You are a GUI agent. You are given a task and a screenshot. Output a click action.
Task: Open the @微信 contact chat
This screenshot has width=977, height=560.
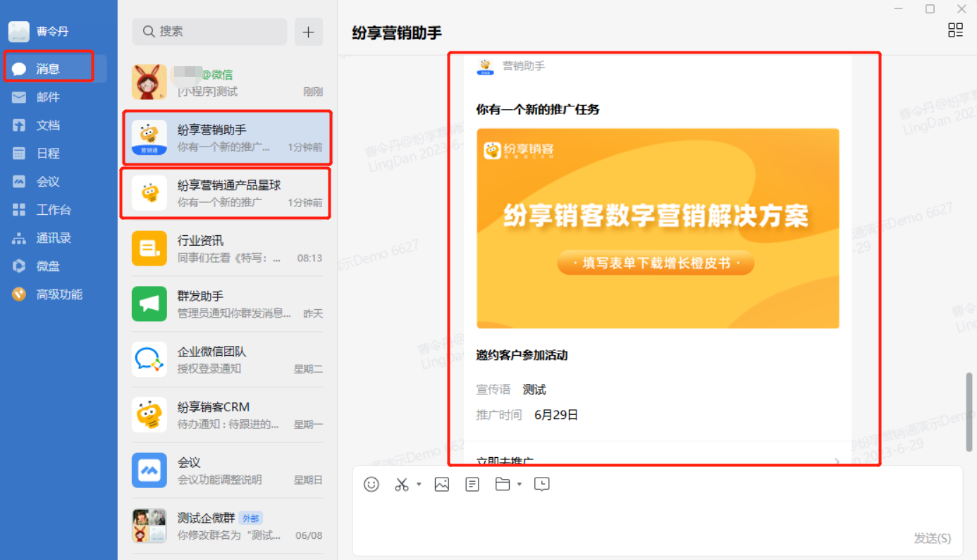[228, 82]
